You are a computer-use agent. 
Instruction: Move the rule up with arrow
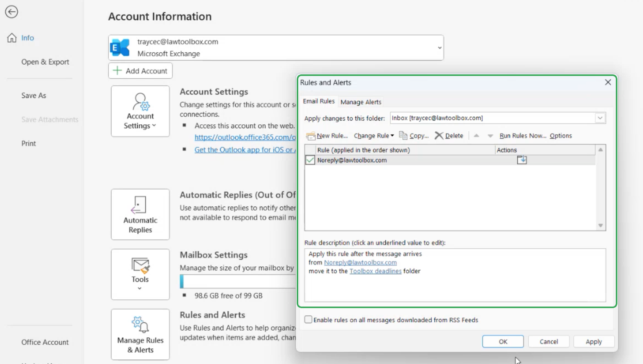tap(476, 136)
